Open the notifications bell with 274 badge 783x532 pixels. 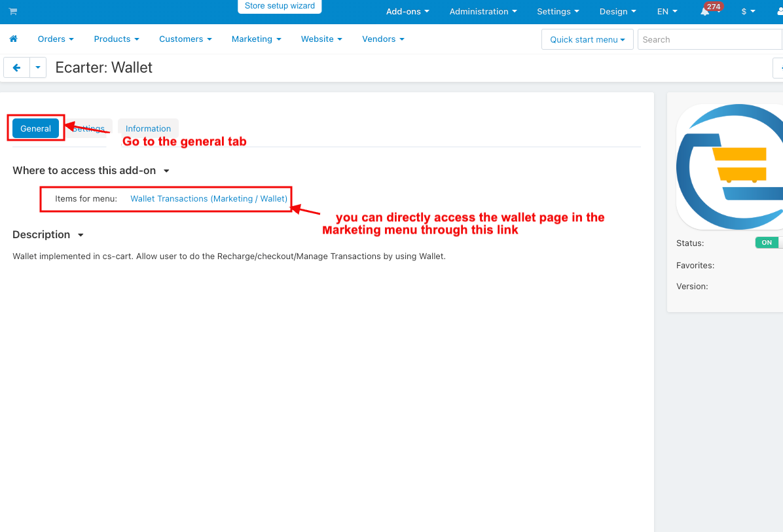705,12
